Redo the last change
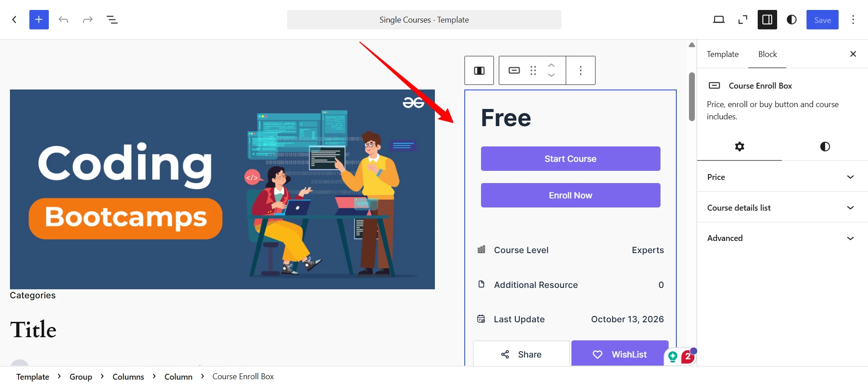 tap(88, 19)
